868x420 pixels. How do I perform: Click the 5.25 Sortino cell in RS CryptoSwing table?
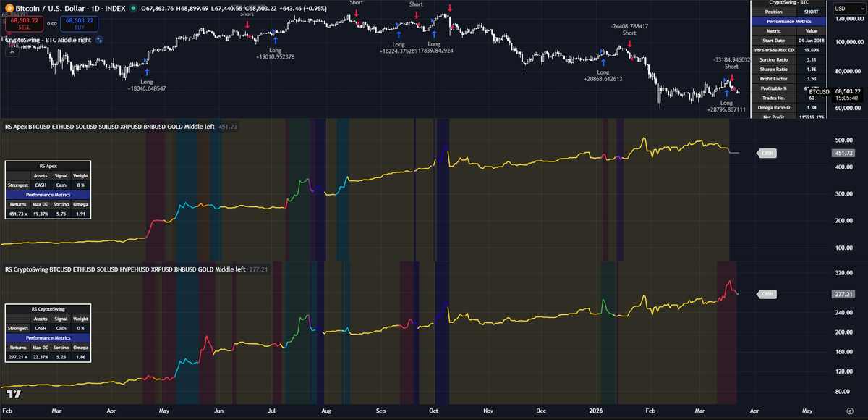(61, 357)
